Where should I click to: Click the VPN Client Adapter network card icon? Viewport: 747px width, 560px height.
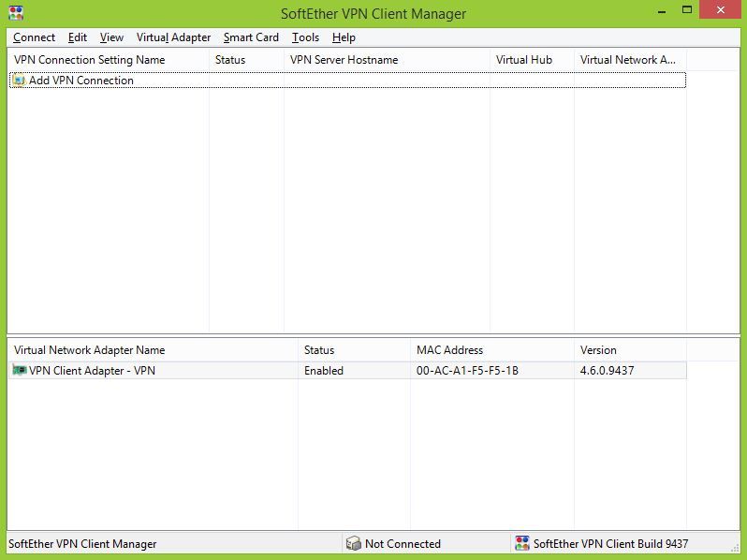click(20, 371)
